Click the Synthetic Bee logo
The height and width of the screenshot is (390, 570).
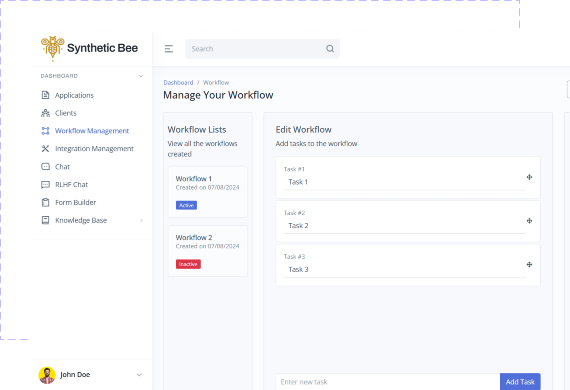pos(89,48)
